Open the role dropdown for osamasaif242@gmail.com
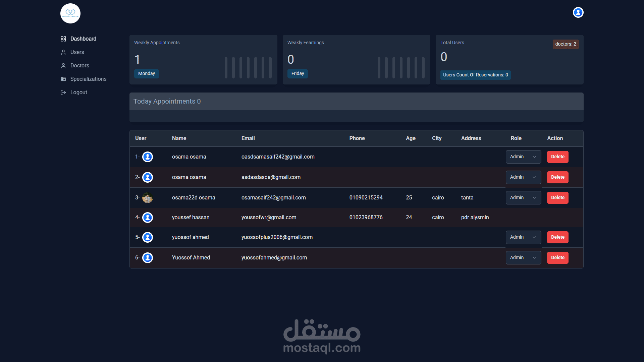Screen dimensions: 644x362 point(523,198)
